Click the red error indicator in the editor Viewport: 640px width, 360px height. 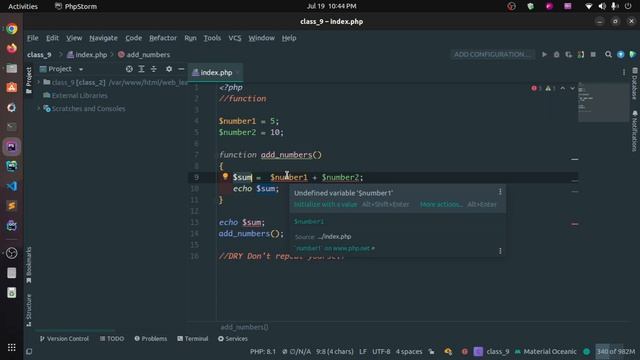[x=536, y=88]
